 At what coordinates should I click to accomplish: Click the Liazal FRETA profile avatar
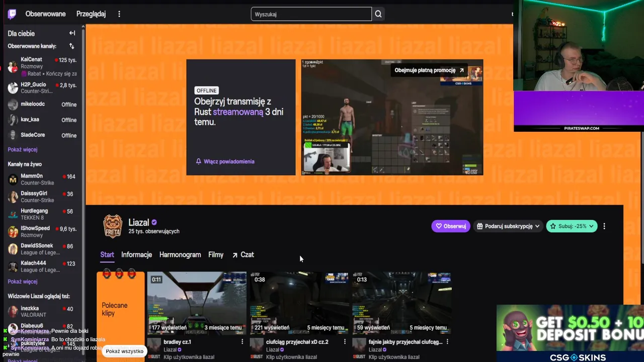[113, 226]
